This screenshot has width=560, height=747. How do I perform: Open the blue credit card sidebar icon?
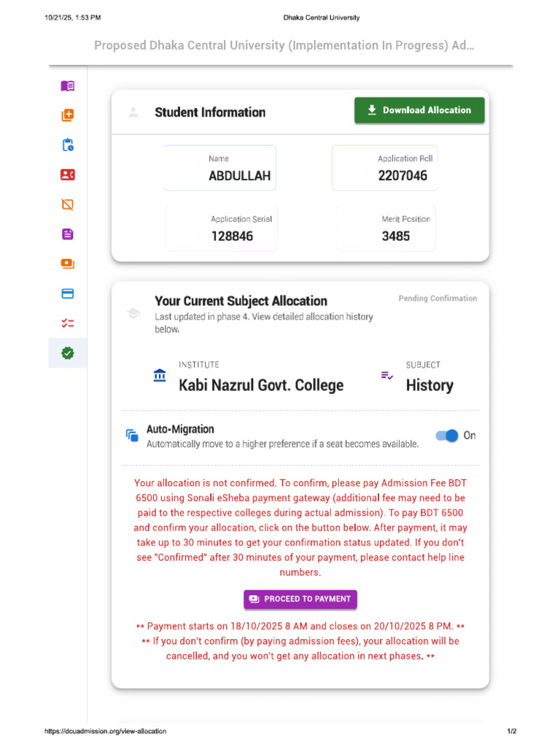click(68, 293)
